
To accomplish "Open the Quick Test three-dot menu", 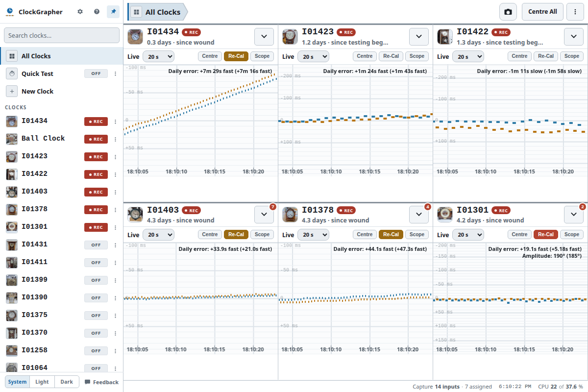I will pyautogui.click(x=116, y=74).
